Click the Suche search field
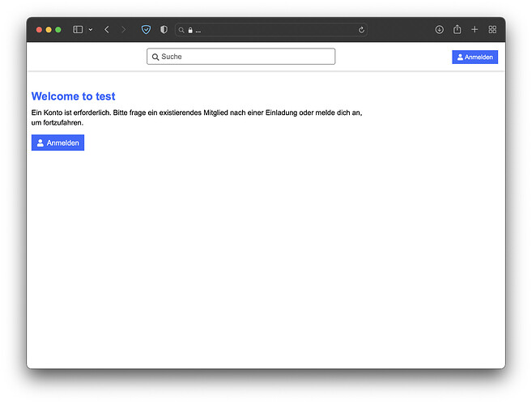Image resolution: width=532 pixels, height=404 pixels. [240, 57]
